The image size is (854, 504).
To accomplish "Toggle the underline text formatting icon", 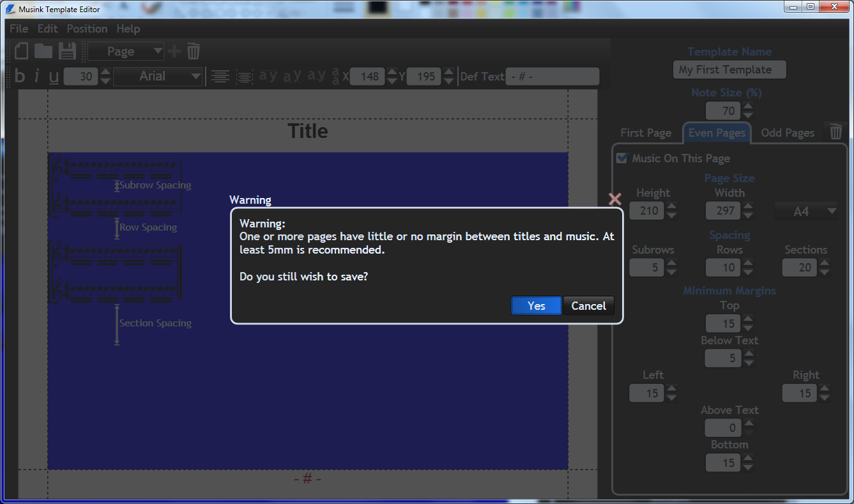I will tap(54, 77).
